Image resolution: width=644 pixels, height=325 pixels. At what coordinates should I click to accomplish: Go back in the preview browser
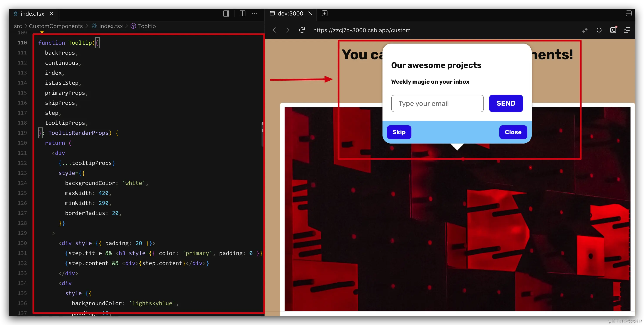coord(274,30)
